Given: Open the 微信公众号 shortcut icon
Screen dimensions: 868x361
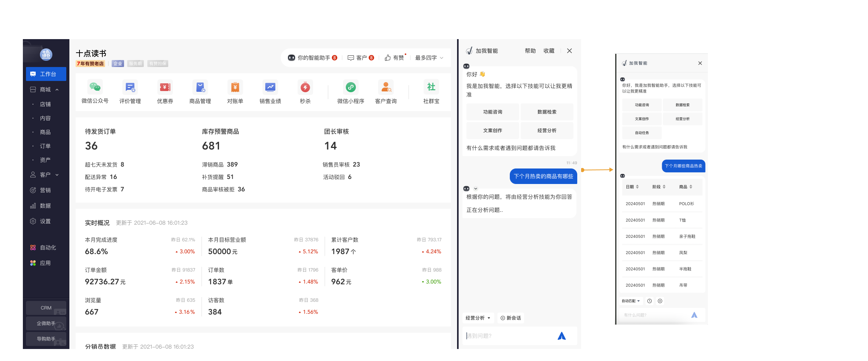Looking at the screenshot, I should click(95, 87).
